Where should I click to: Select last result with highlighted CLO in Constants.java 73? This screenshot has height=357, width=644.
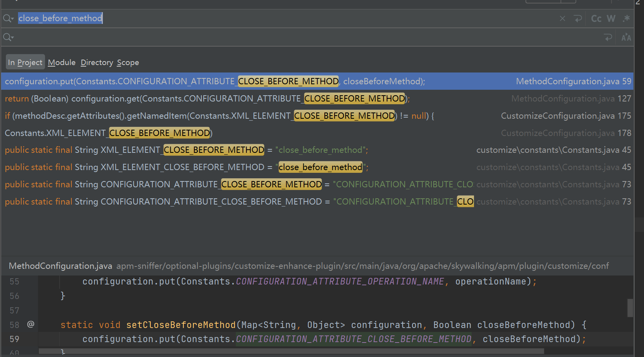317,201
